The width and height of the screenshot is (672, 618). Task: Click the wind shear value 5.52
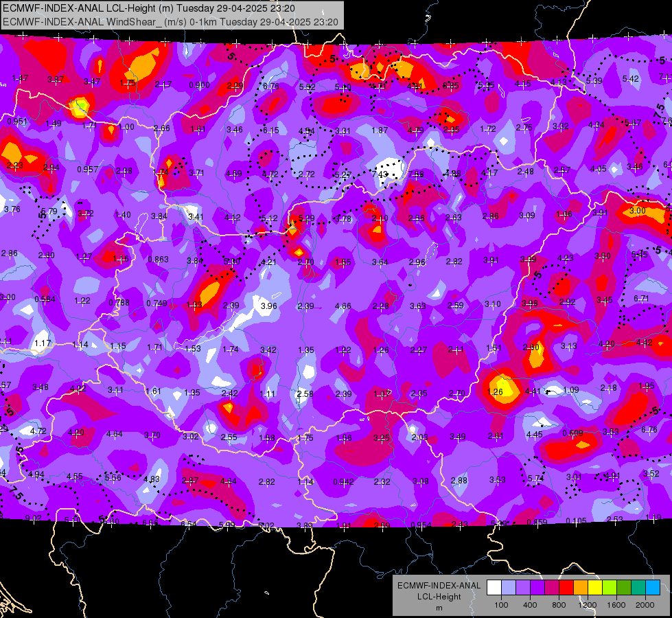coord(308,87)
